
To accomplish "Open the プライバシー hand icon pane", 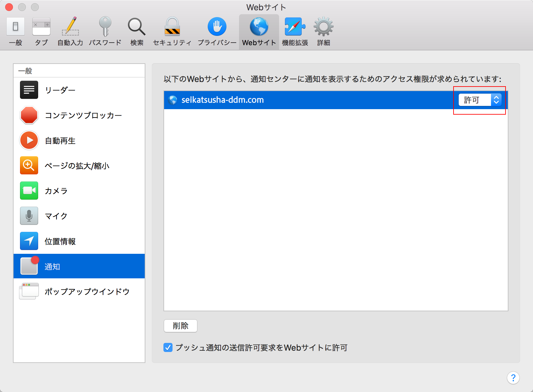I will (x=217, y=32).
